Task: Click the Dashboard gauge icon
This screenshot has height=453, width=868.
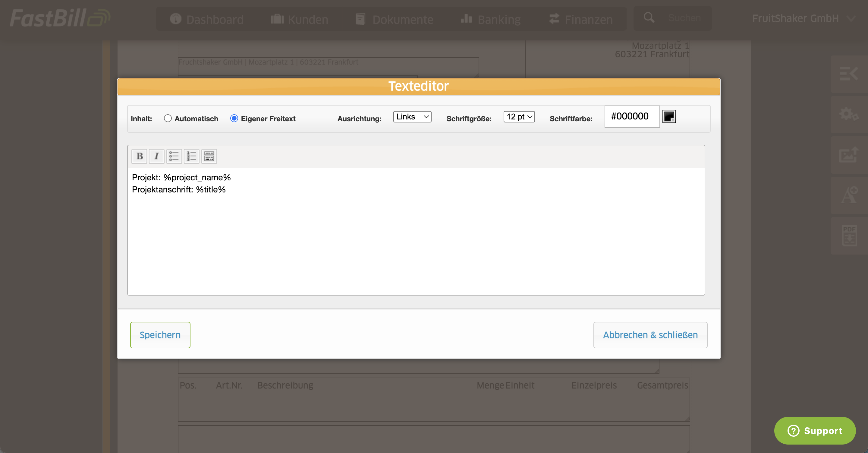Action: (175, 19)
